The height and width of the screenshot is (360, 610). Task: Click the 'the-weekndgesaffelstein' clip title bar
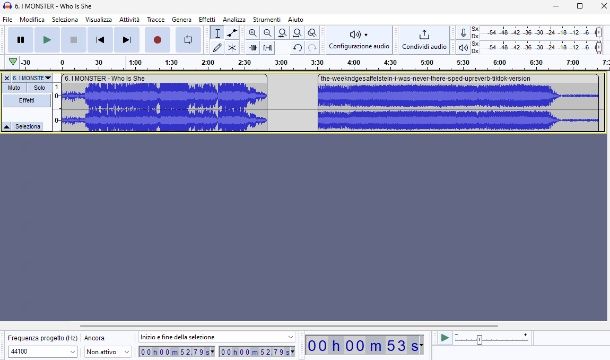pos(458,79)
